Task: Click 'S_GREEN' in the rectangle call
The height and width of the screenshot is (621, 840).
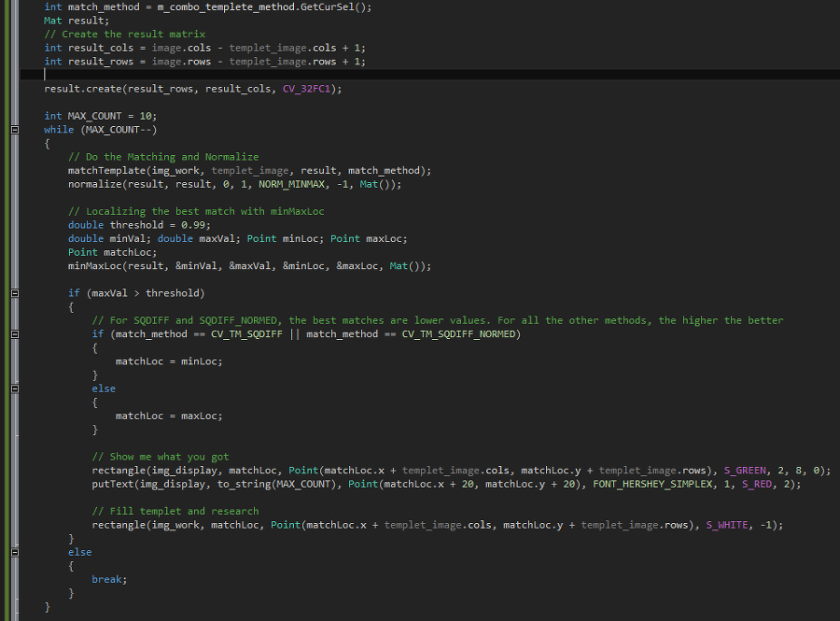Action: pyautogui.click(x=745, y=471)
